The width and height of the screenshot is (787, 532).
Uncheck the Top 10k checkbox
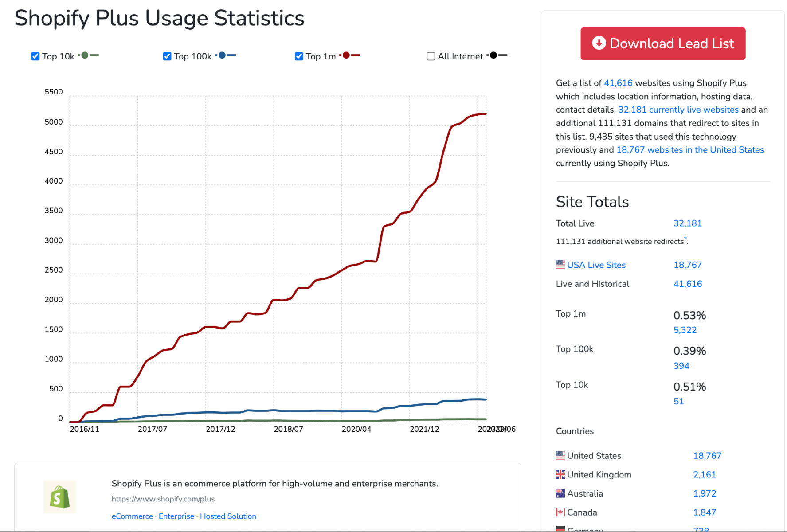point(35,56)
